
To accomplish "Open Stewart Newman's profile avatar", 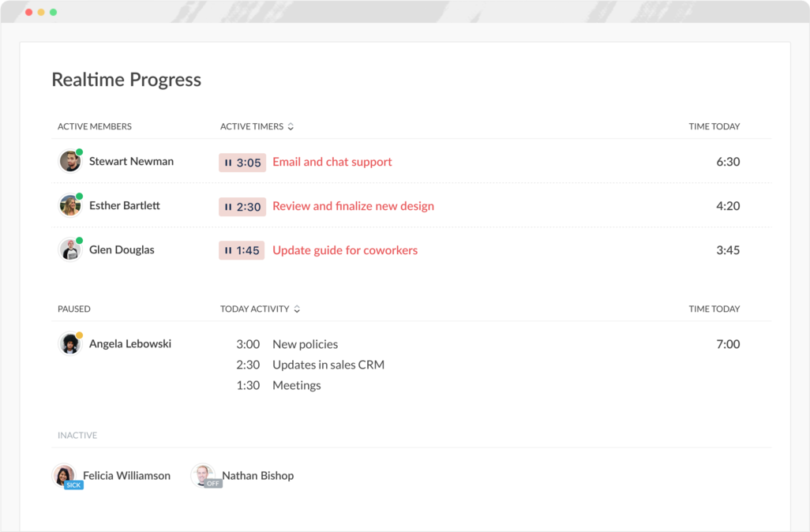I will (x=69, y=161).
